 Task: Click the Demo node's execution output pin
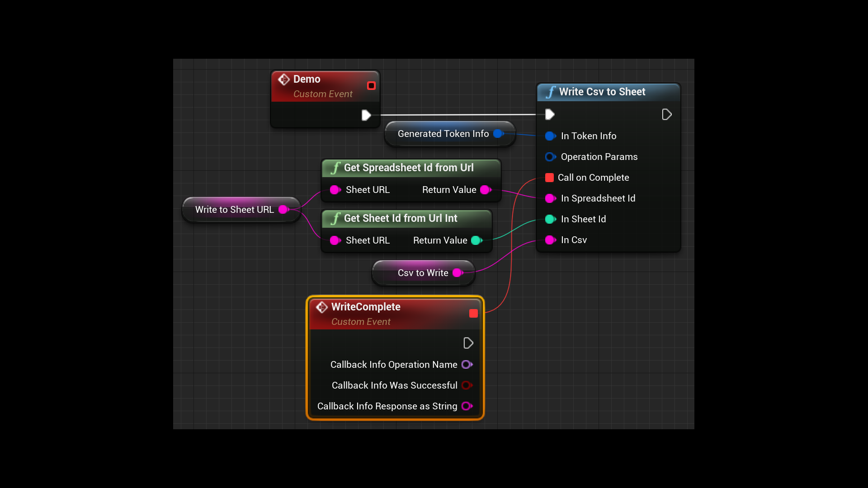click(x=366, y=115)
